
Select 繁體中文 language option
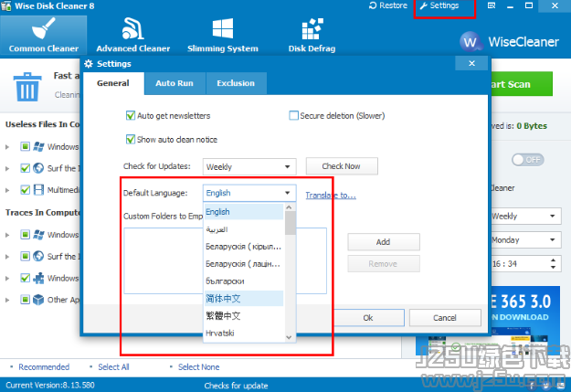pyautogui.click(x=244, y=316)
